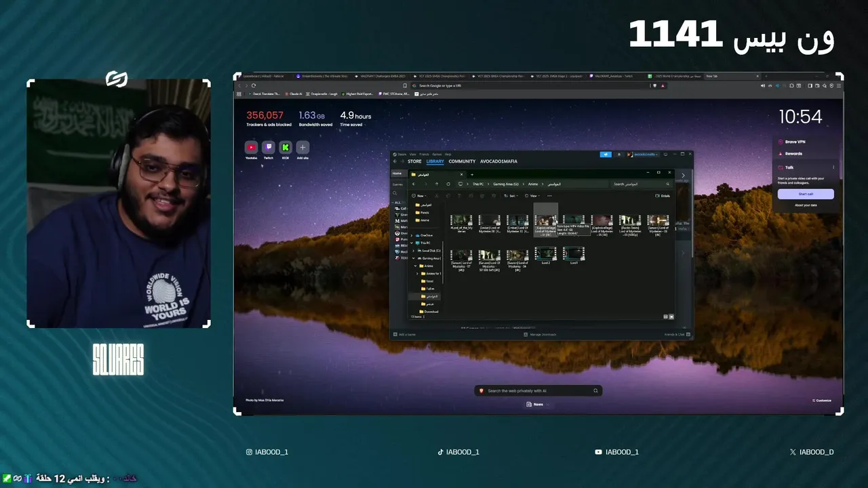Refresh the File Explorer folder view
868x488 pixels.
click(448, 184)
